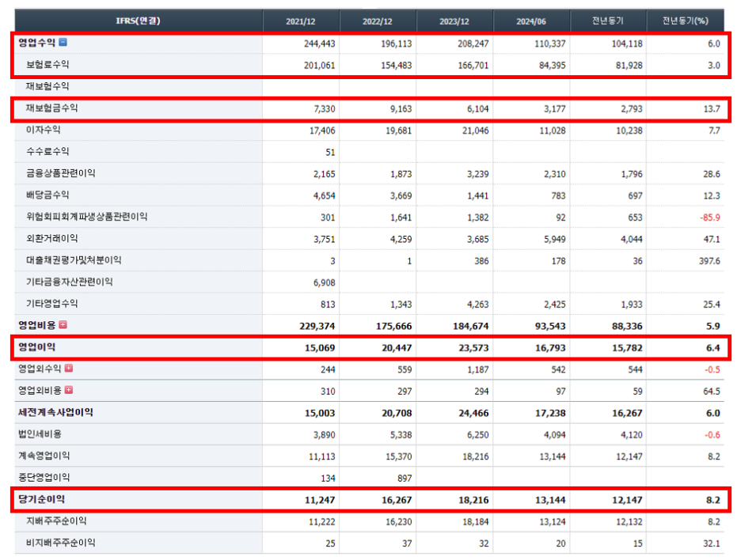This screenshot has height=560, width=741.
Task: Click the 897 value in 중단영업이익 row
Action: tap(405, 478)
